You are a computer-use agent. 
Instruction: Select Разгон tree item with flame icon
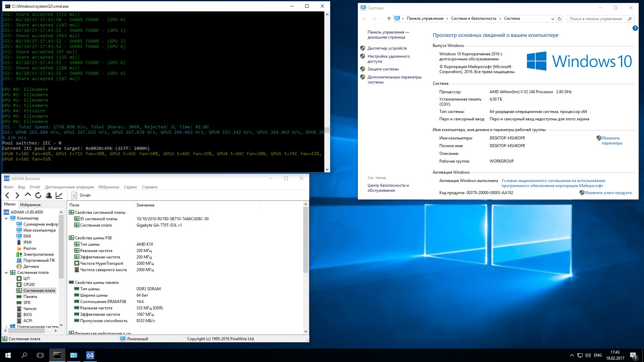26,248
